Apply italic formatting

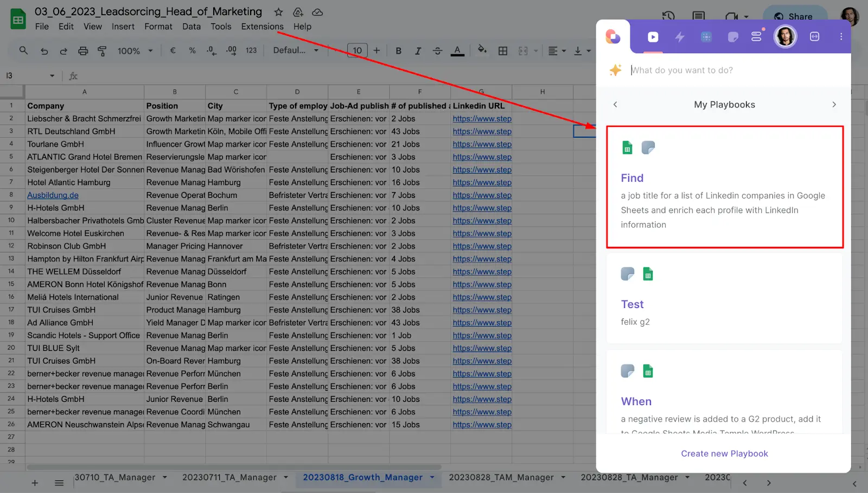pyautogui.click(x=418, y=50)
